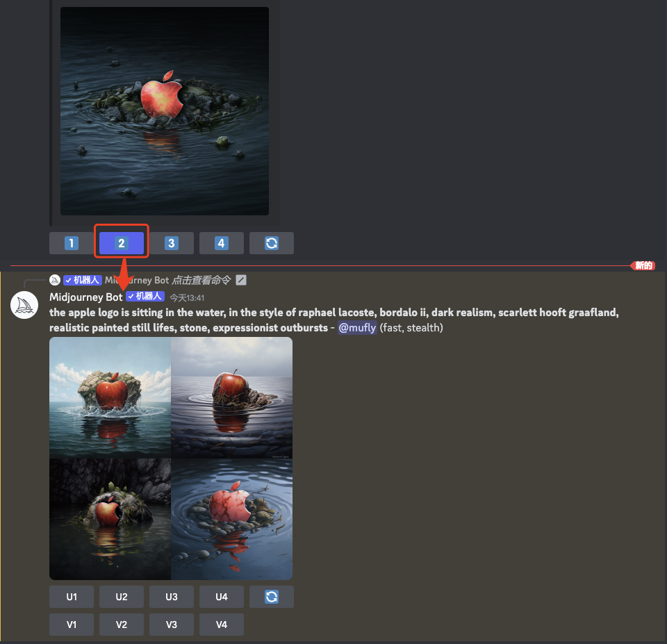Viewport: 667px width, 644px height.
Task: Create variations of image one with V1
Action: (x=72, y=625)
